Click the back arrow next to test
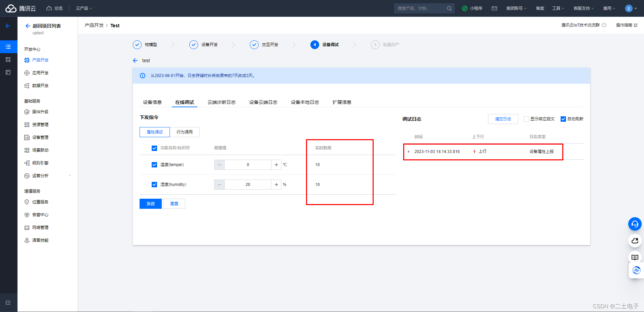Viewport: 644px width, 312px height. click(x=135, y=61)
